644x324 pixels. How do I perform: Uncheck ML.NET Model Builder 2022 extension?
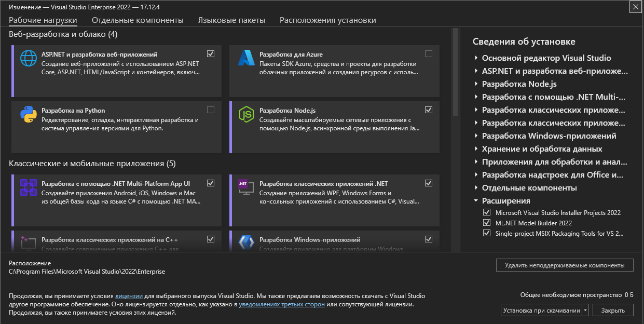pos(487,223)
